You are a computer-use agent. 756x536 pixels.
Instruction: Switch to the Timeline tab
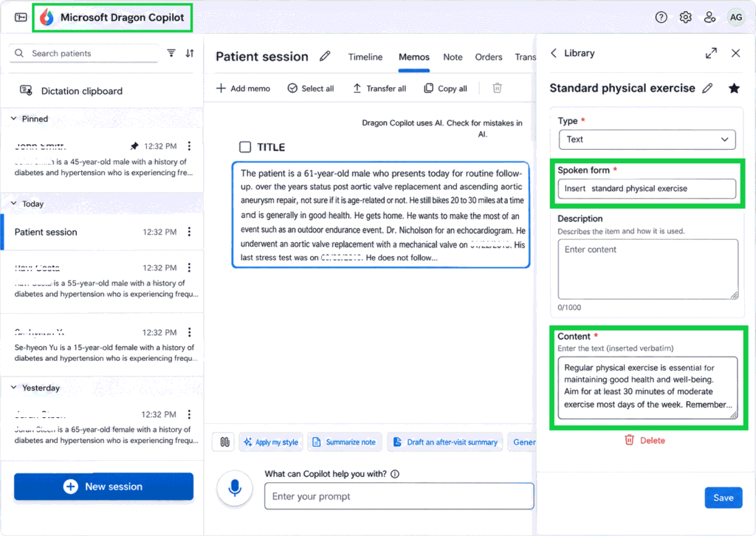365,57
